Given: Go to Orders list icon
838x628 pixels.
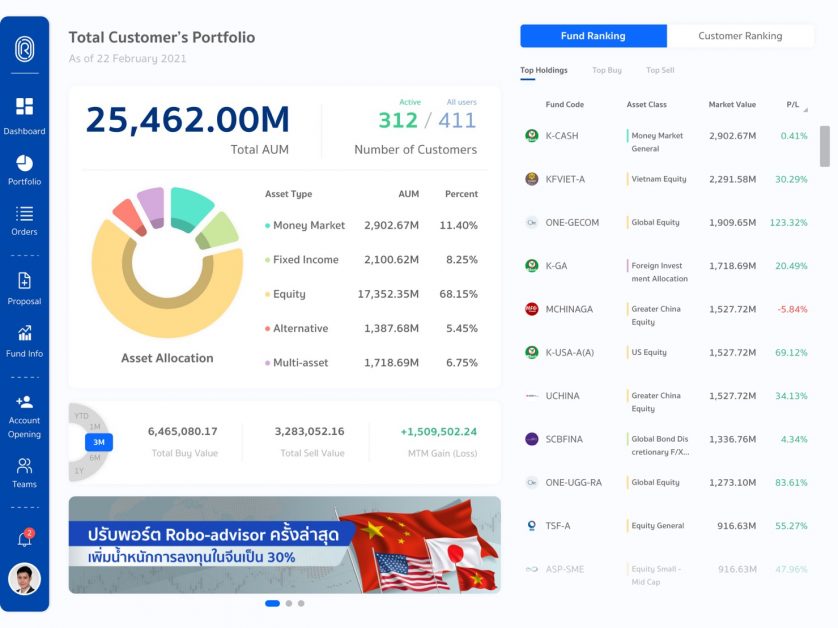Looking at the screenshot, I should pos(24,214).
